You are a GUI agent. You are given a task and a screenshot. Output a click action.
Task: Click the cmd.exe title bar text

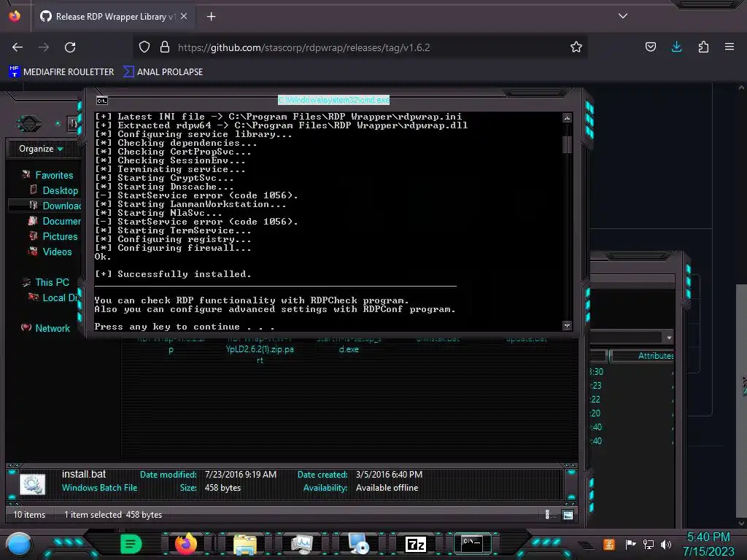click(333, 100)
